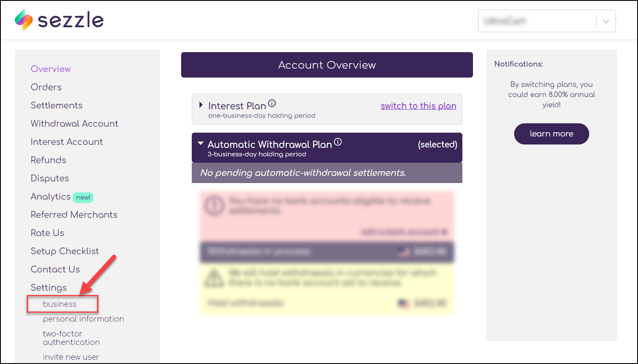Screen dimensions: 638x364
Task: Open Settlements in the sidebar
Action: (56, 105)
